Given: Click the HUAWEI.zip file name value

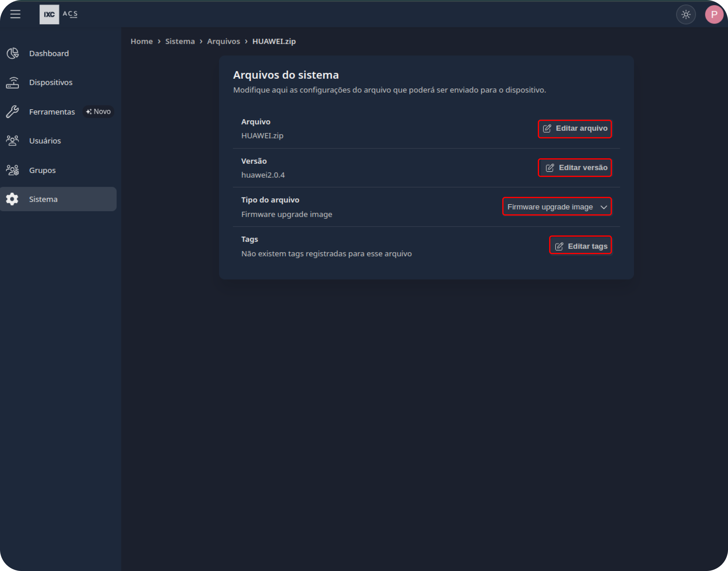Looking at the screenshot, I should [x=262, y=136].
